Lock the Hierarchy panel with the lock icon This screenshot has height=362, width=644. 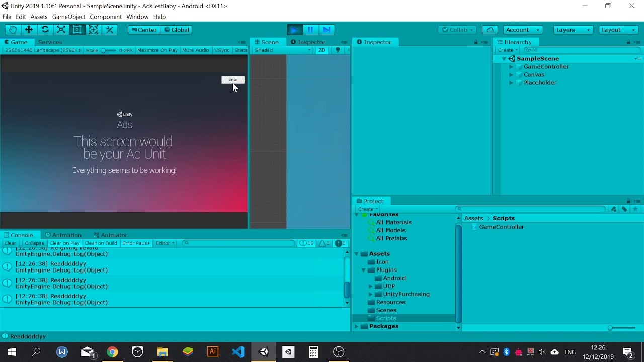point(628,42)
